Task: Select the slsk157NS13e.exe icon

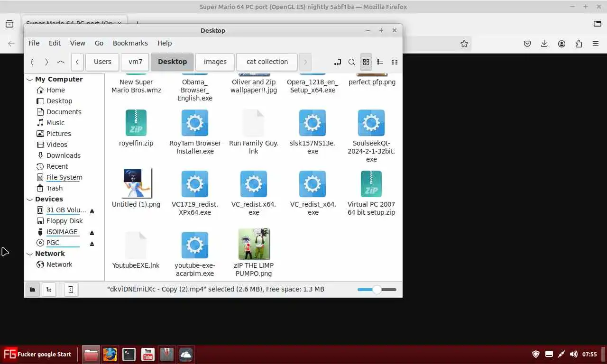Action: point(313,123)
